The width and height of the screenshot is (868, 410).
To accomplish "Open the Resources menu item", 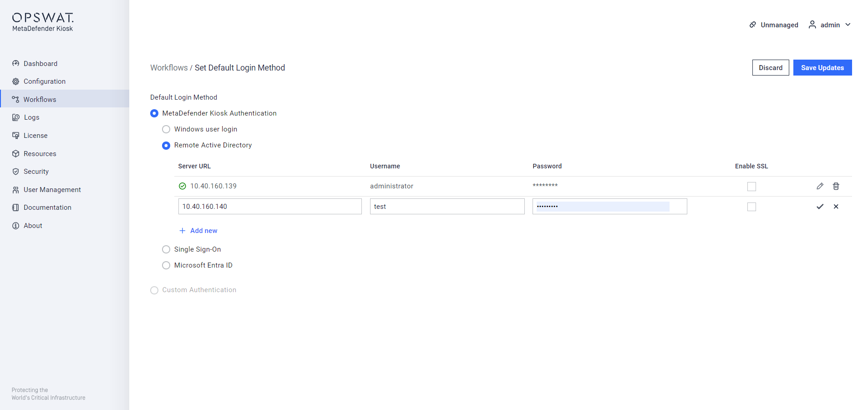I will click(65, 154).
